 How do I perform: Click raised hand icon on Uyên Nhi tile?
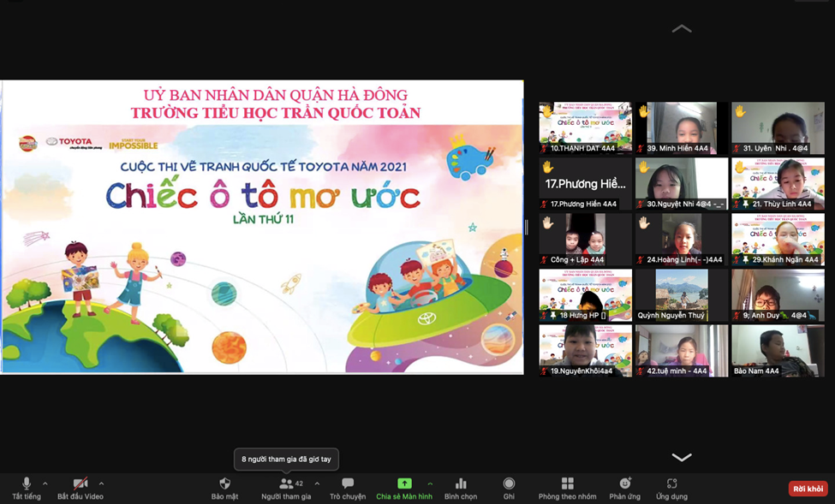tap(740, 112)
